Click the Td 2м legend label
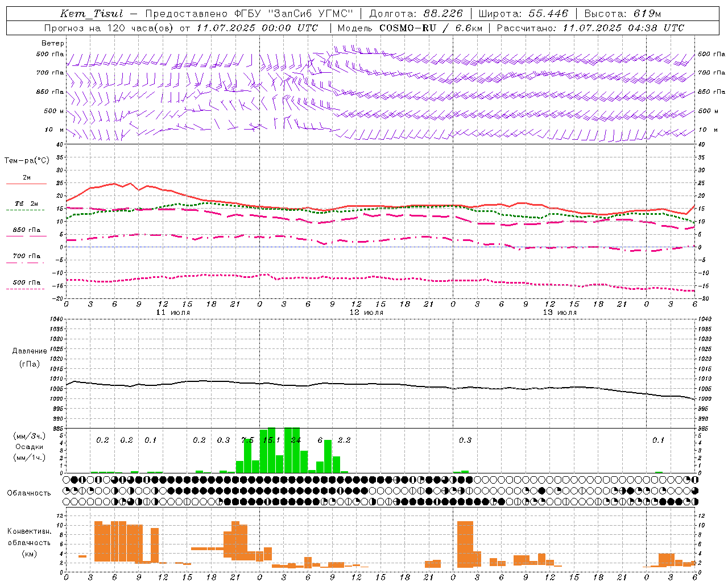 point(26,203)
